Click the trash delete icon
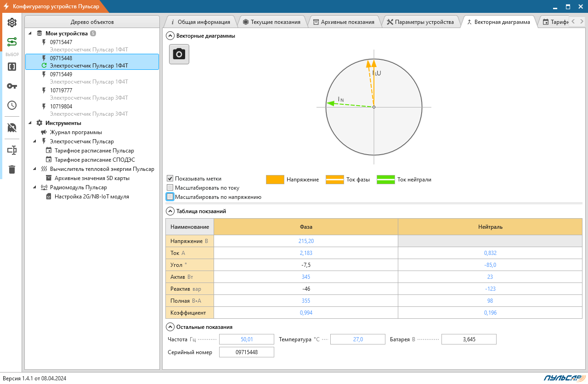The height and width of the screenshot is (384, 588). (x=12, y=169)
